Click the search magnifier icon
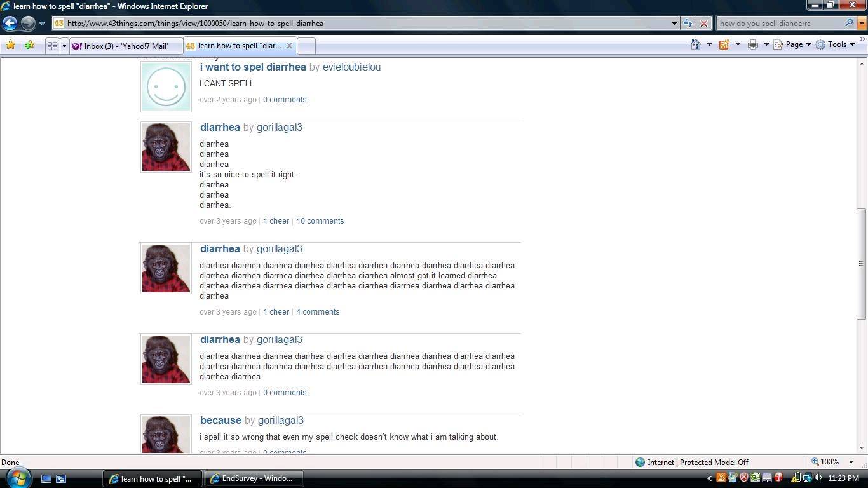The height and width of the screenshot is (488, 868). coord(849,24)
